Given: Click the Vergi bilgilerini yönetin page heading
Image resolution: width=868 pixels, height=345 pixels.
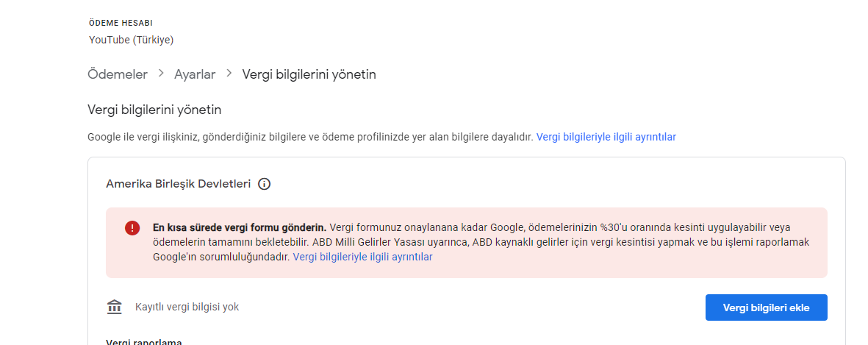Looking at the screenshot, I should 154,110.
